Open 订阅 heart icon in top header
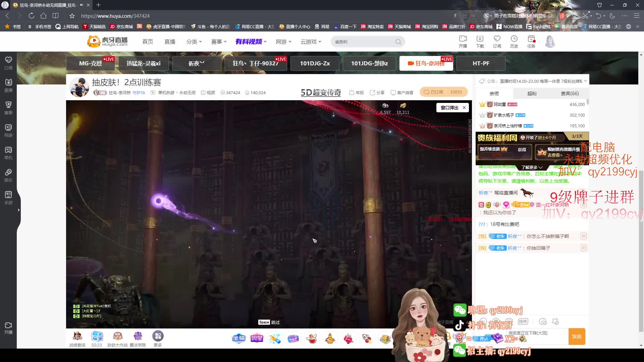The image size is (644, 362). tap(497, 42)
